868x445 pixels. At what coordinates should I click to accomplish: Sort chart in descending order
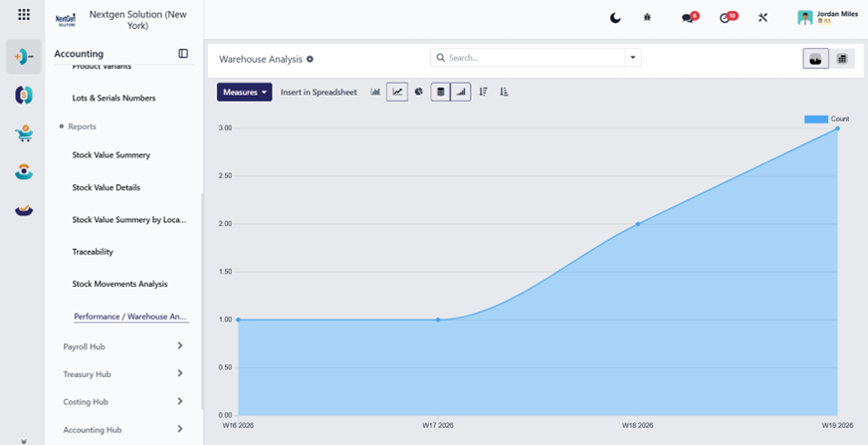(483, 92)
